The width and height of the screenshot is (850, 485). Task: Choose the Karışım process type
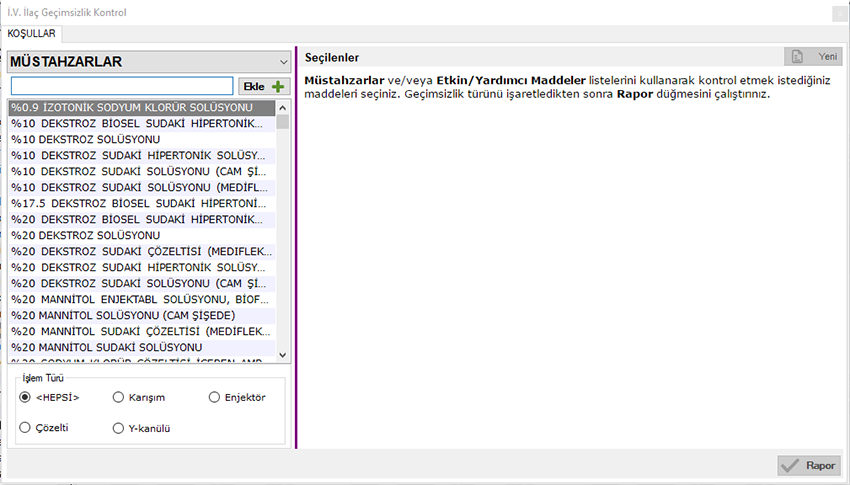tap(119, 397)
